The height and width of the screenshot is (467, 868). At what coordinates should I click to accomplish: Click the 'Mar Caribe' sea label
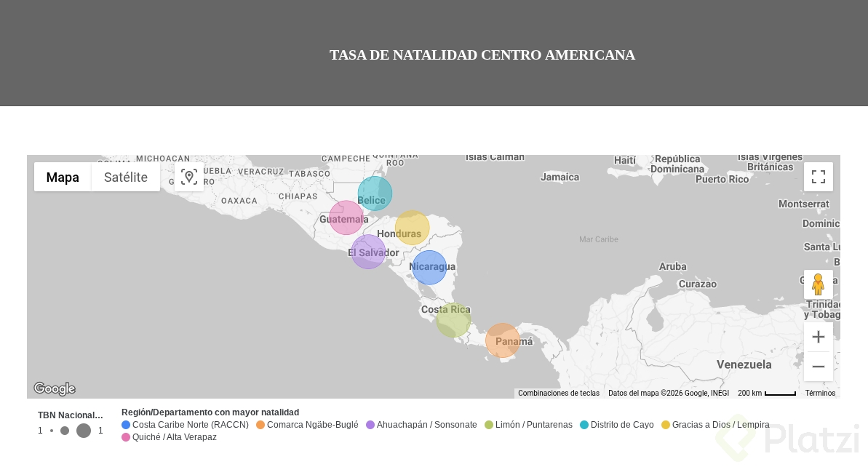point(598,239)
